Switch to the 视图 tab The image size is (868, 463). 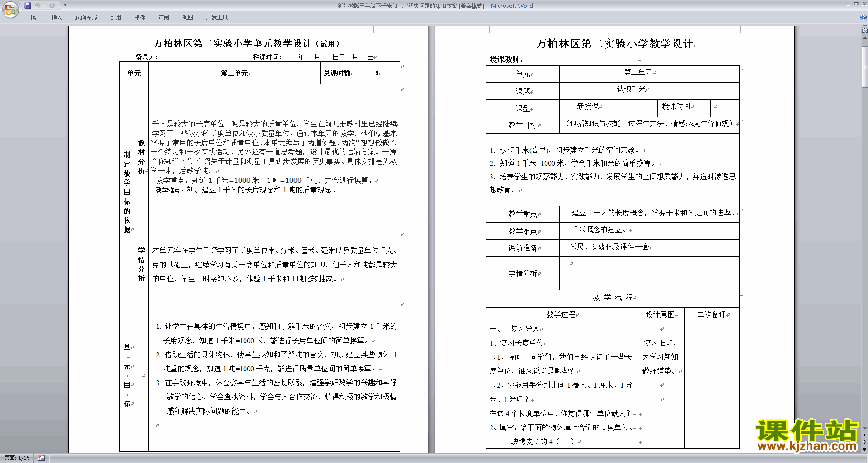[x=187, y=18]
